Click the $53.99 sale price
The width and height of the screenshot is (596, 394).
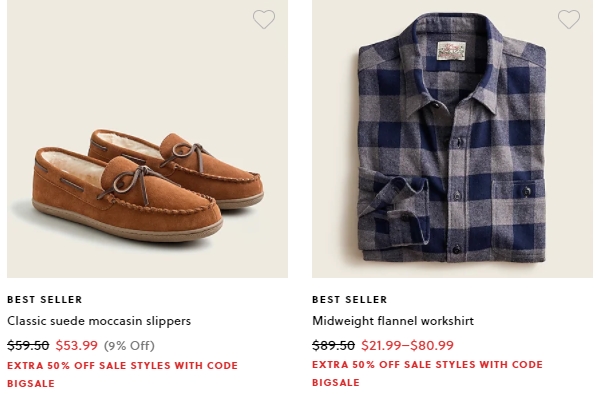(77, 345)
